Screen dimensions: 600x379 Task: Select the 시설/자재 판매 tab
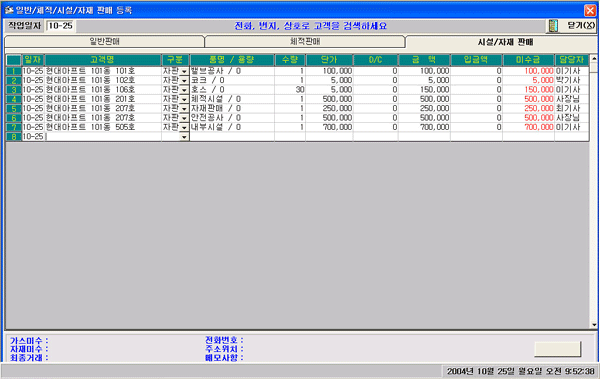tap(505, 42)
